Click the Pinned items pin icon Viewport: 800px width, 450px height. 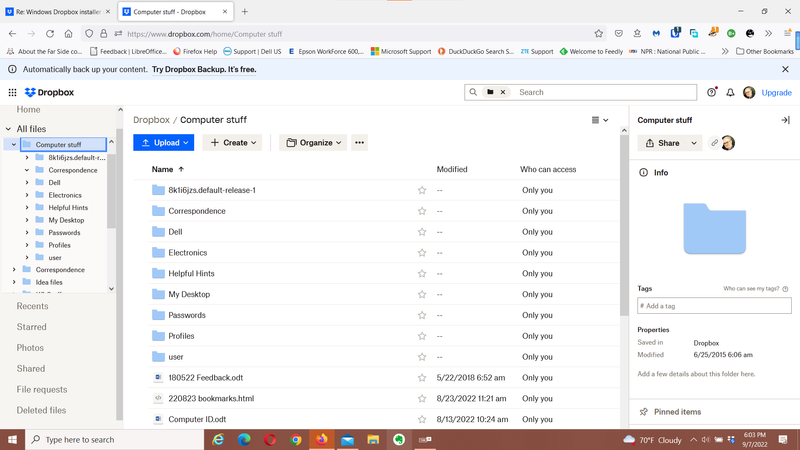point(643,412)
